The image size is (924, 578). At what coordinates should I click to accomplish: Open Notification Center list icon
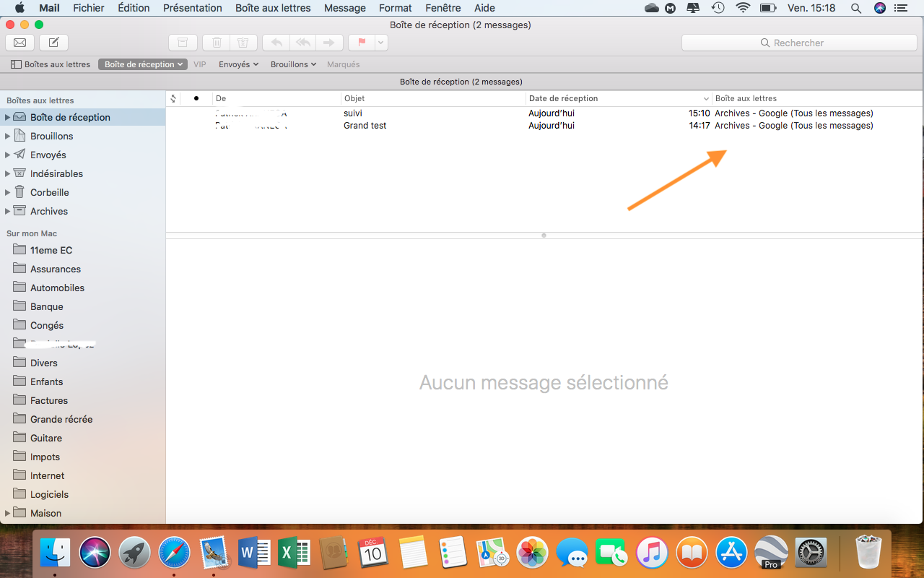[x=902, y=8]
